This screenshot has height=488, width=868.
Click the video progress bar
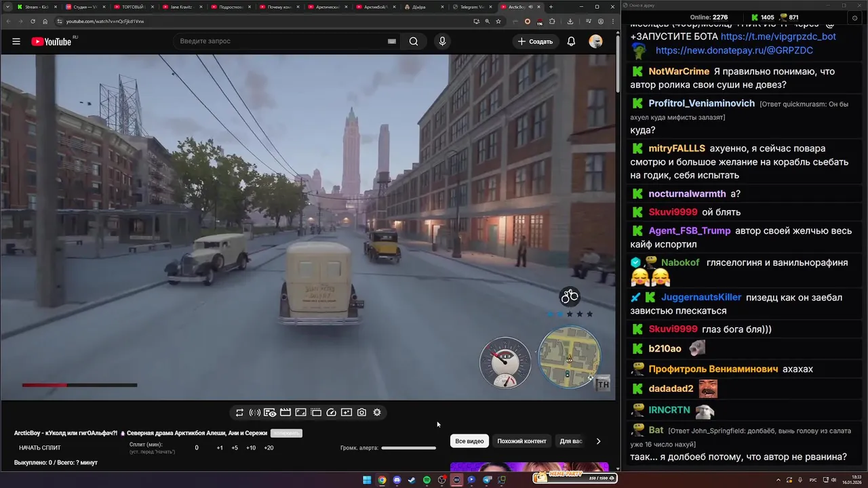pos(79,385)
